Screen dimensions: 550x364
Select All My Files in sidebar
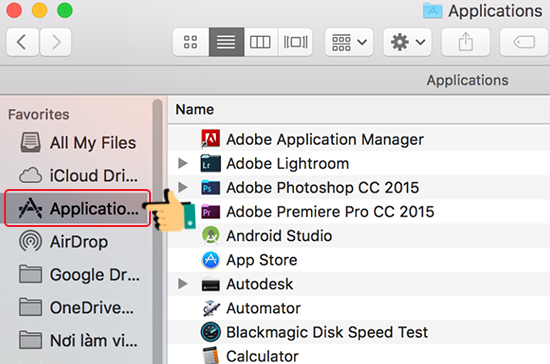pos(77,143)
